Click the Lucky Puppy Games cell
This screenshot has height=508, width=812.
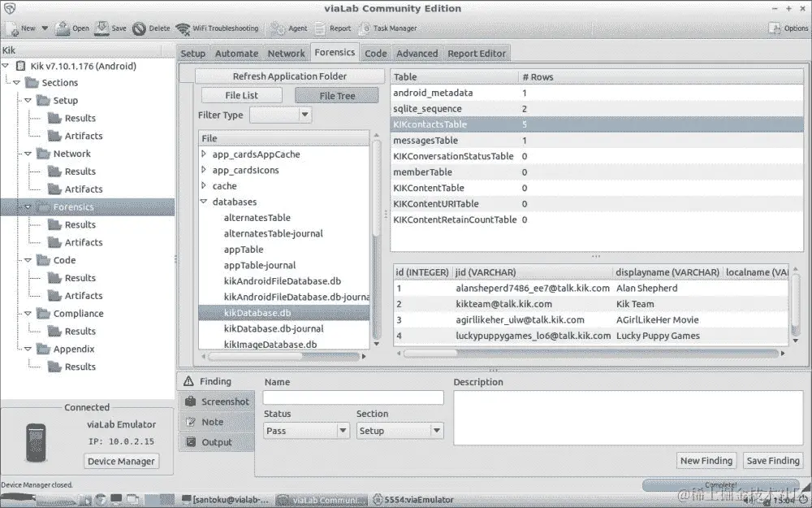(x=658, y=336)
